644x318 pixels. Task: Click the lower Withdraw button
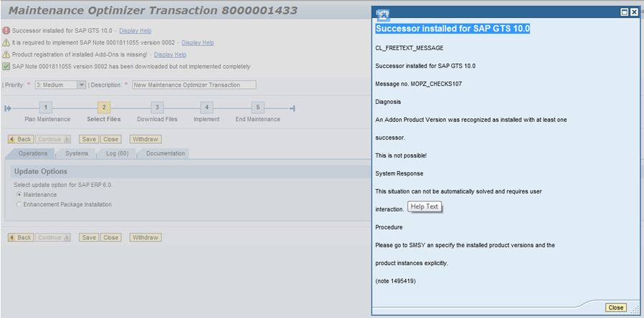pyautogui.click(x=146, y=238)
